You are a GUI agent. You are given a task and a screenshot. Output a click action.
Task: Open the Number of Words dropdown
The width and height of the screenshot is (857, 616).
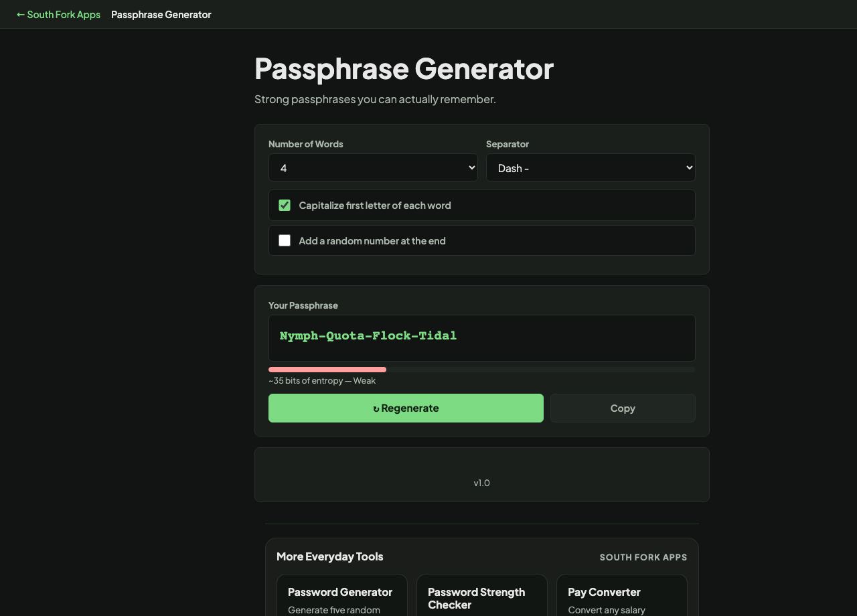pyautogui.click(x=373, y=167)
